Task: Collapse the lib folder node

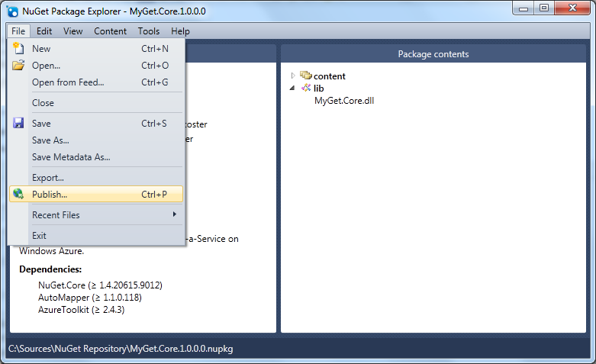Action: (x=292, y=88)
